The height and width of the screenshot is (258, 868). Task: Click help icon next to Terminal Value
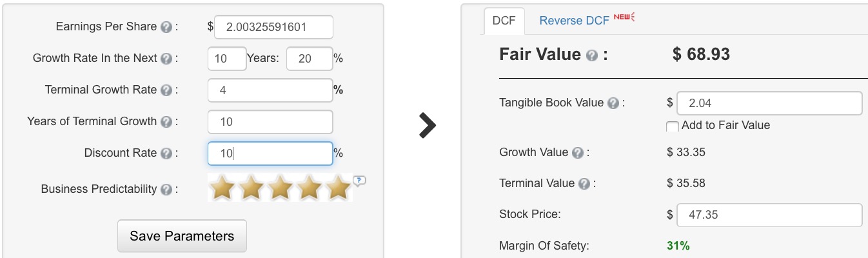click(584, 184)
